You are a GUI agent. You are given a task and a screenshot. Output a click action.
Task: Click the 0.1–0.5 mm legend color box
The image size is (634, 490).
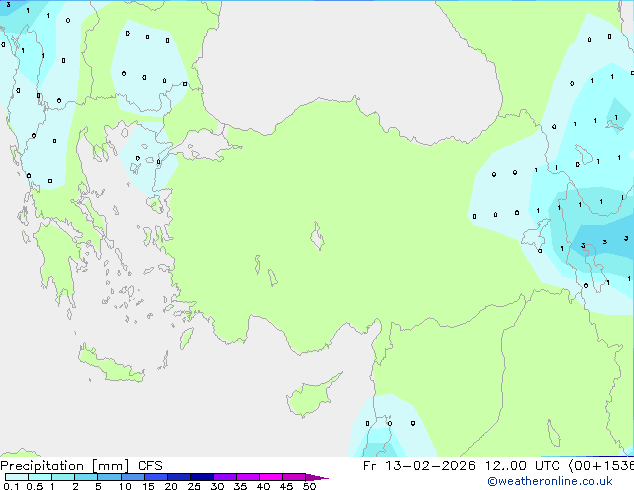coord(17,477)
